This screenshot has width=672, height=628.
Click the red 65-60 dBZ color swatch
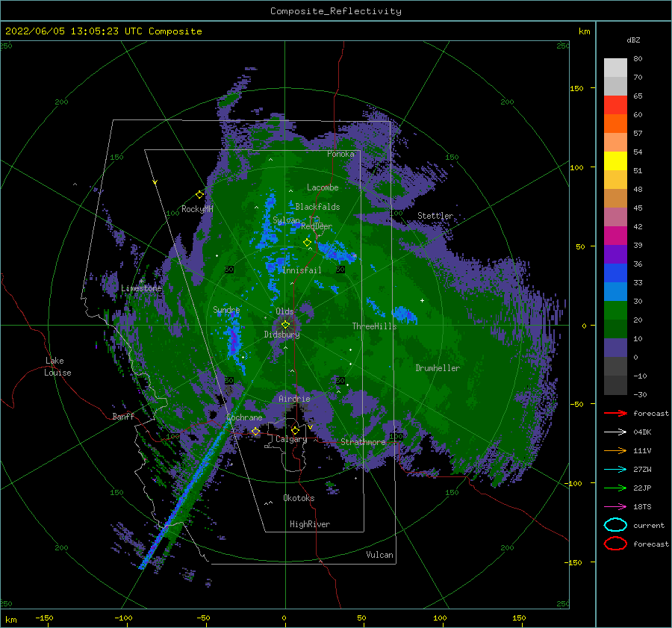pos(615,105)
